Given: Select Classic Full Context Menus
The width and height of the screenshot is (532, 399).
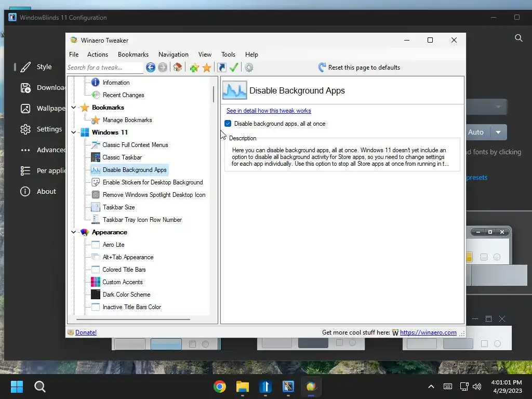Looking at the screenshot, I should pos(135,145).
